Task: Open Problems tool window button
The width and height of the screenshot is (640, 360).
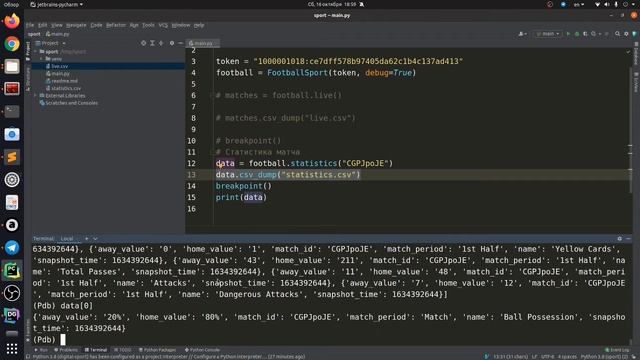Action: (66, 350)
